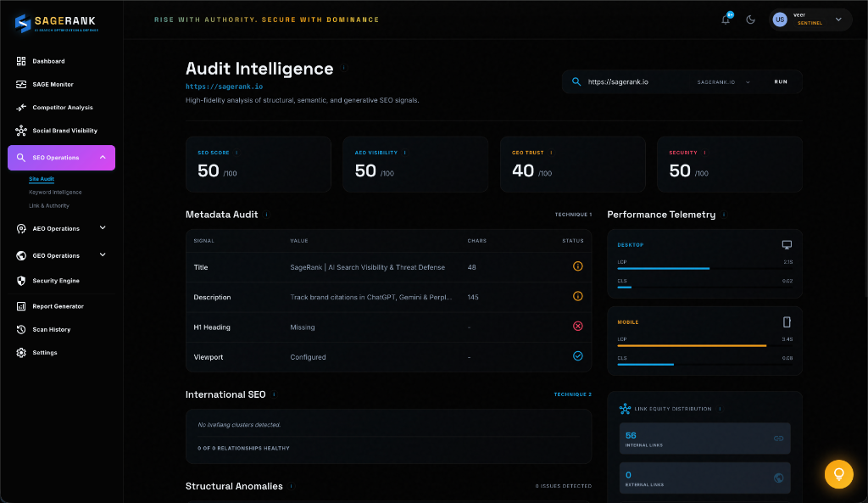Click International SEO info icon
Image resolution: width=868 pixels, height=503 pixels.
coord(274,394)
